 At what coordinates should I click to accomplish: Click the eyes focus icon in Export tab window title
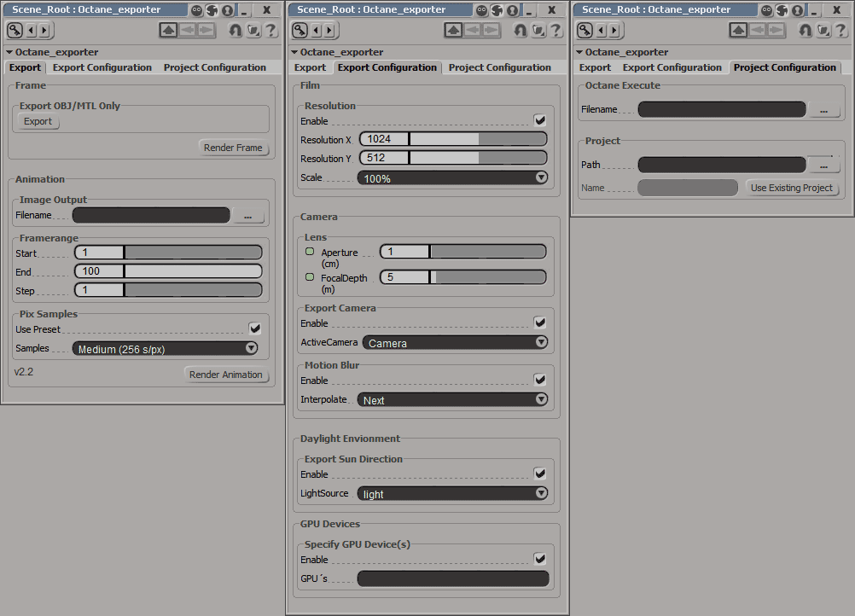coord(197,10)
